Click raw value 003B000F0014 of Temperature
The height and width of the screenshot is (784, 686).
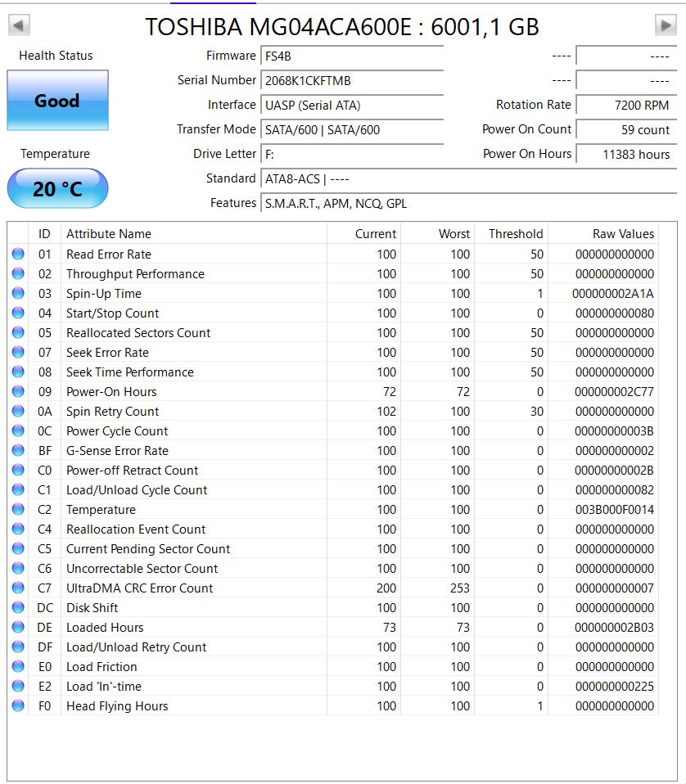(615, 510)
